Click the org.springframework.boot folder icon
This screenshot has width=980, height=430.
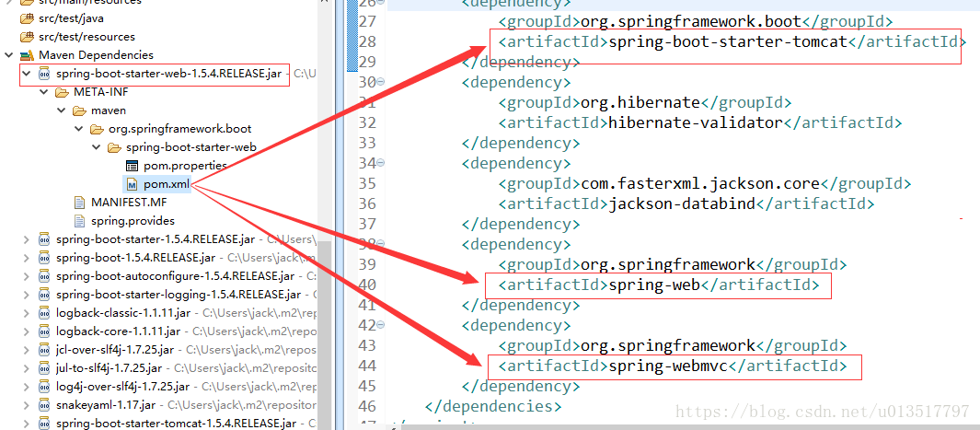point(97,129)
